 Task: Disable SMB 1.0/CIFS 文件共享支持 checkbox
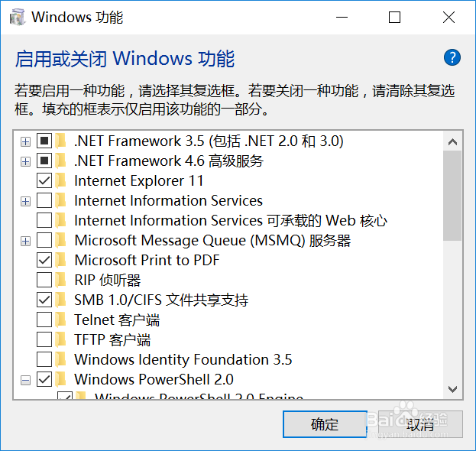tap(44, 300)
